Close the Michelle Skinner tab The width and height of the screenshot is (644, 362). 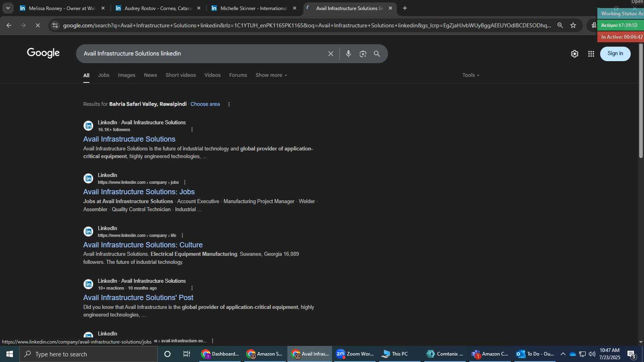coord(295,8)
